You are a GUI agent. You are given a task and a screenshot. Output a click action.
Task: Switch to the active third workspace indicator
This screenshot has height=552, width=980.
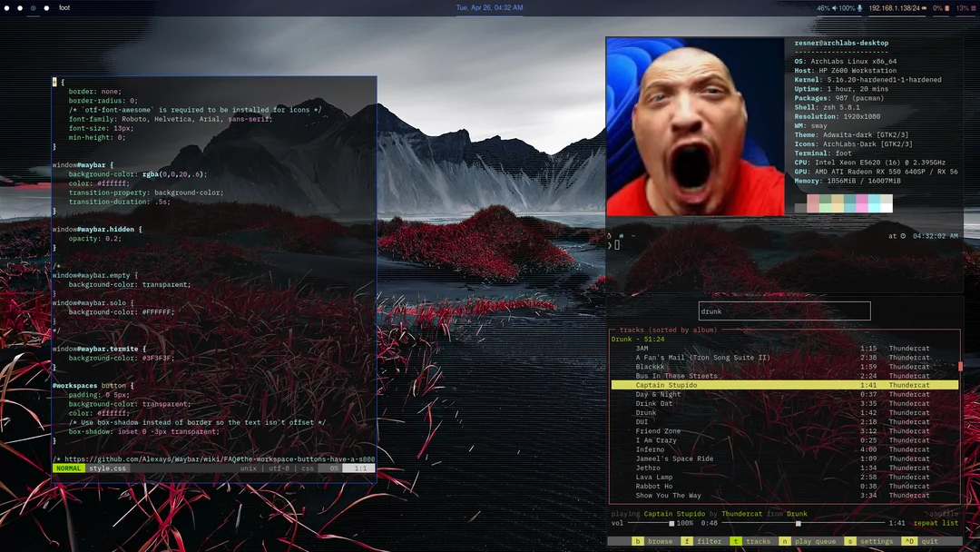34,7
